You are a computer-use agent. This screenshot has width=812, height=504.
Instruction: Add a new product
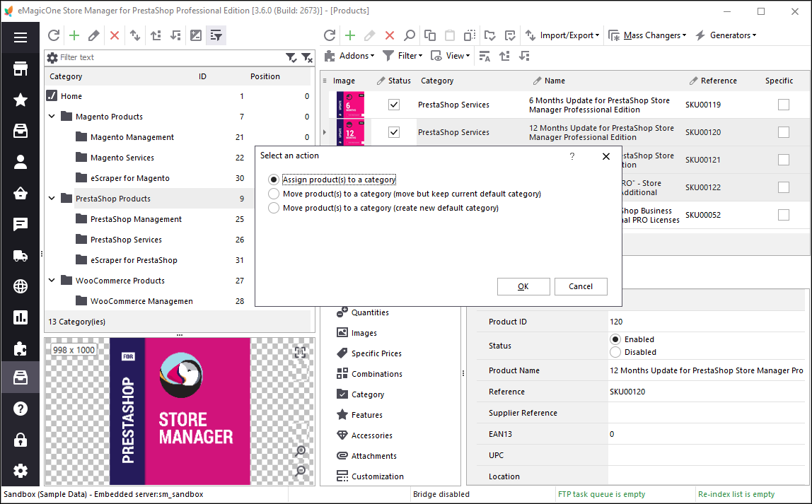click(x=350, y=35)
